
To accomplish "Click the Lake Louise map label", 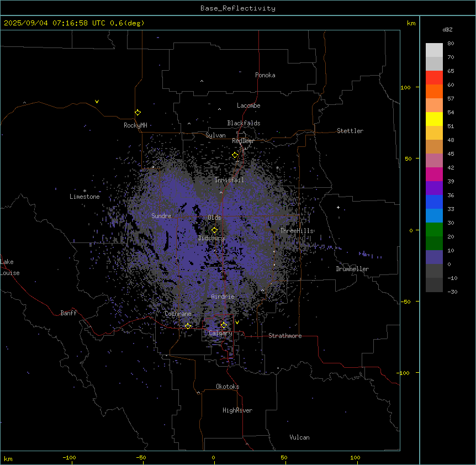I will 10,267.
